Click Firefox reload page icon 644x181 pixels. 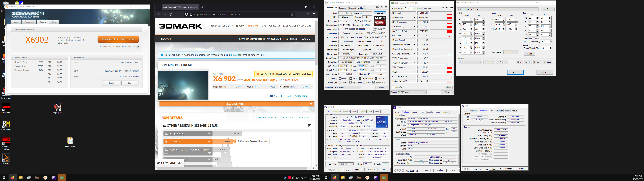[171, 14]
